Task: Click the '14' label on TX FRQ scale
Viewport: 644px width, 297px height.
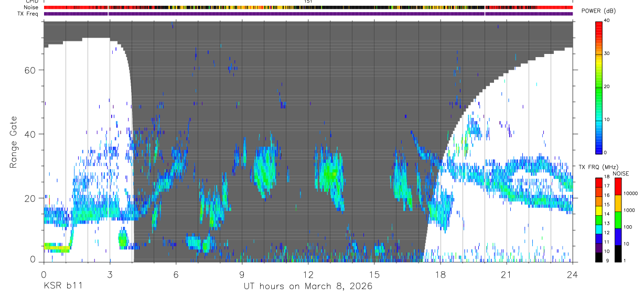Action: tap(607, 214)
